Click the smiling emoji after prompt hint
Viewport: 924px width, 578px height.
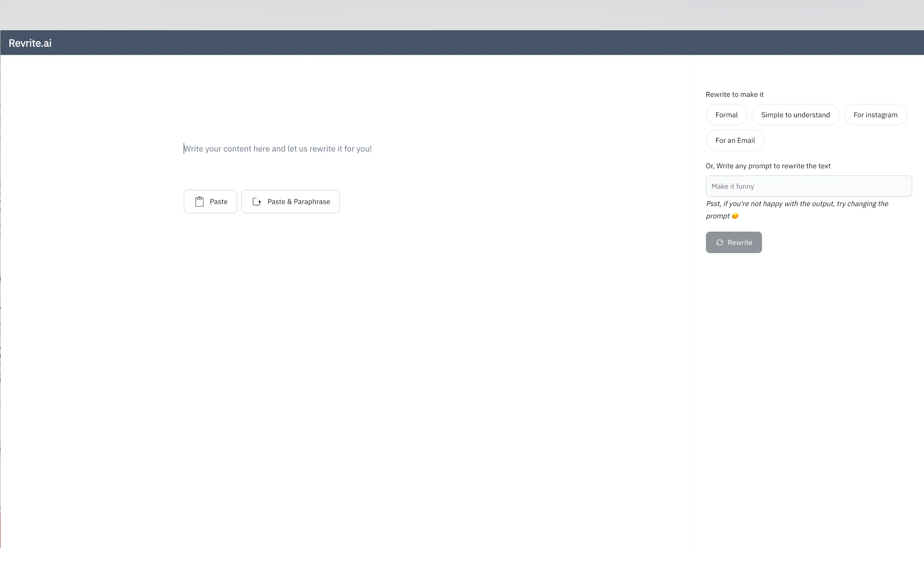pos(735,216)
